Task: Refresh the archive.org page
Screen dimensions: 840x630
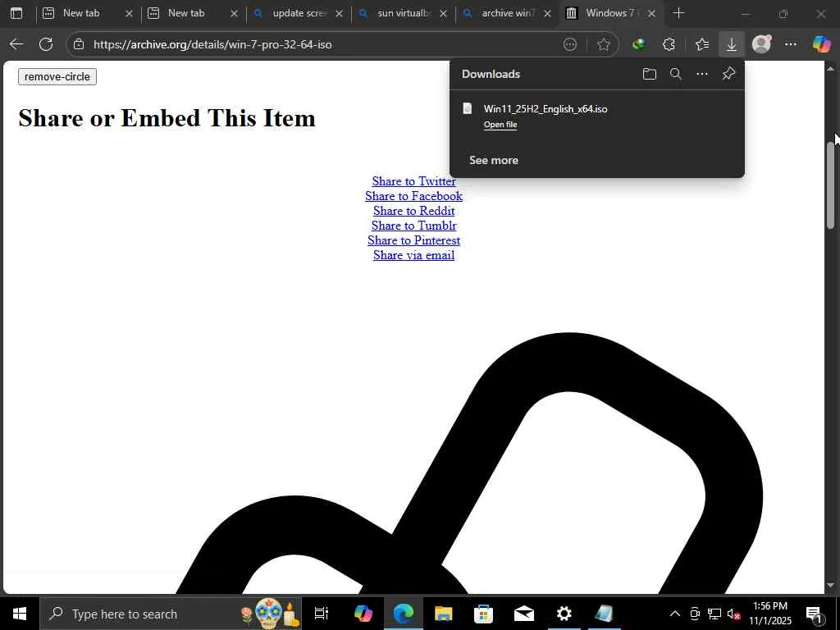Action: [x=46, y=44]
